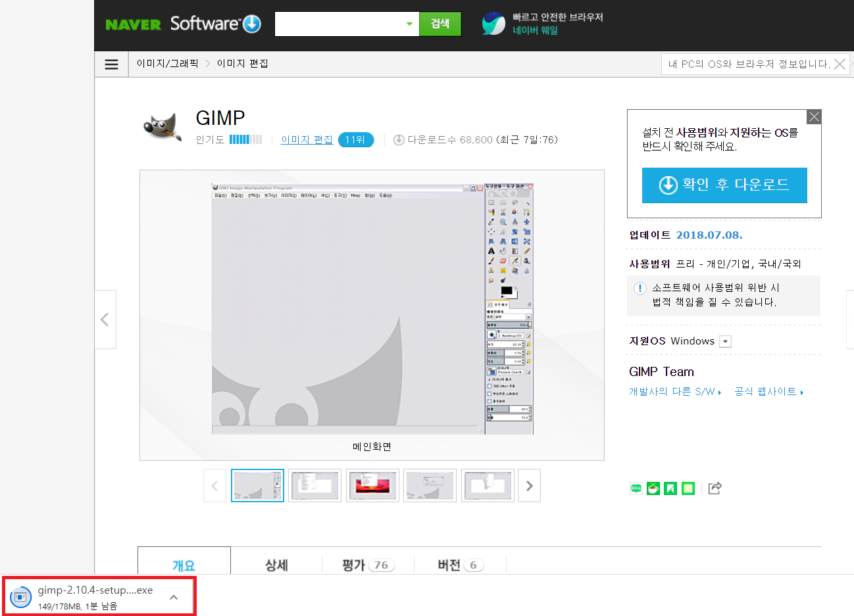Share to Naver memo icon
The image size is (854, 616).
(688, 488)
